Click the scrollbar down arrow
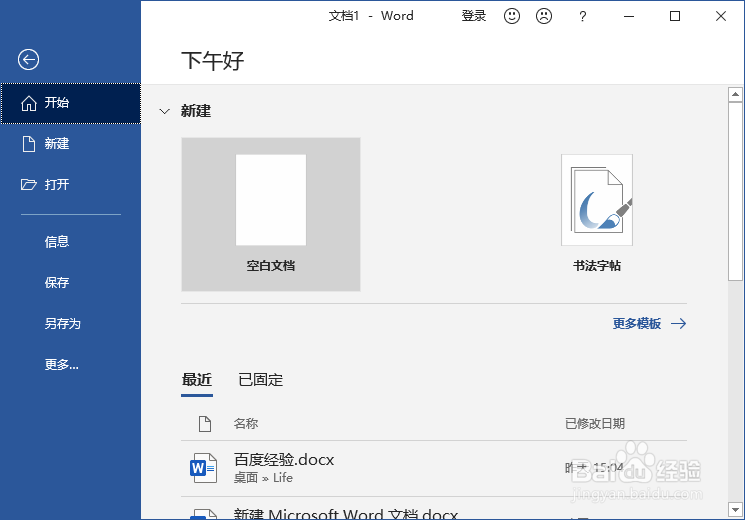 click(x=735, y=510)
